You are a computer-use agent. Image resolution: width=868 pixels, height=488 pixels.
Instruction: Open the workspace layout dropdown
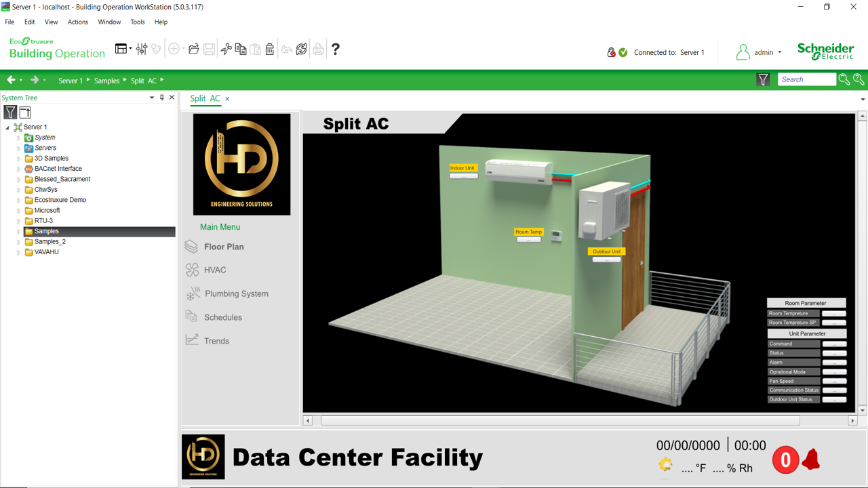pos(123,49)
